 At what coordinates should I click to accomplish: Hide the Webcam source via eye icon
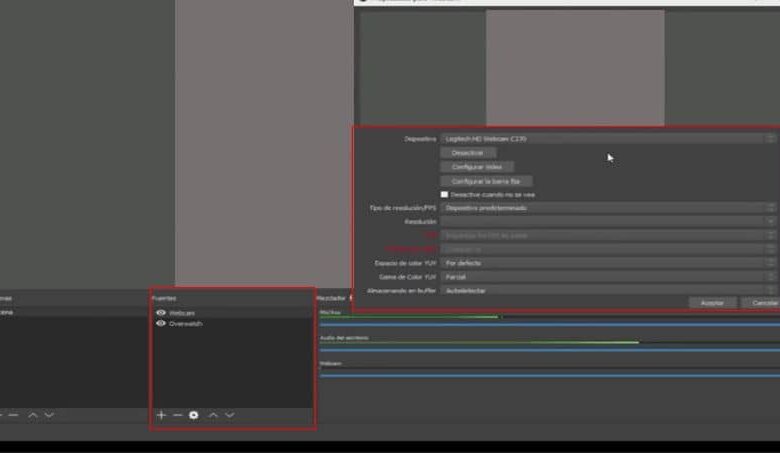[161, 313]
